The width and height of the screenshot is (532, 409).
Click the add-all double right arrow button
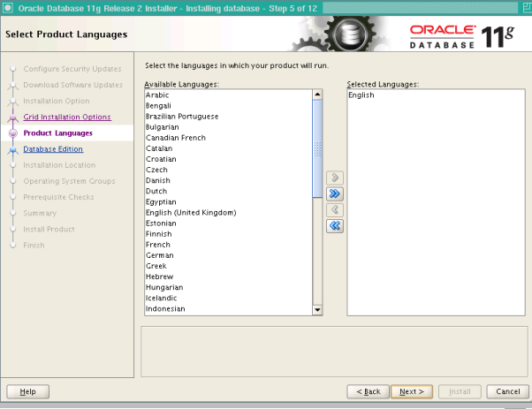tap(335, 193)
